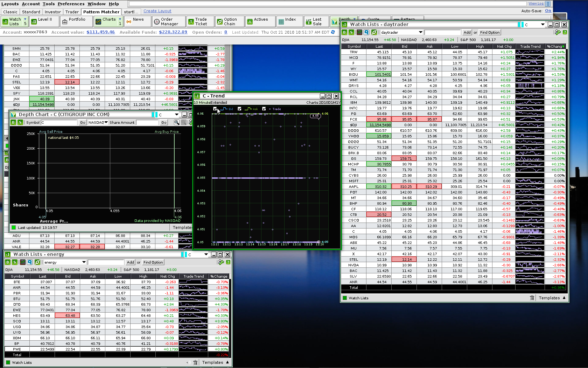Click Add button in daytrader watch list

(467, 32)
